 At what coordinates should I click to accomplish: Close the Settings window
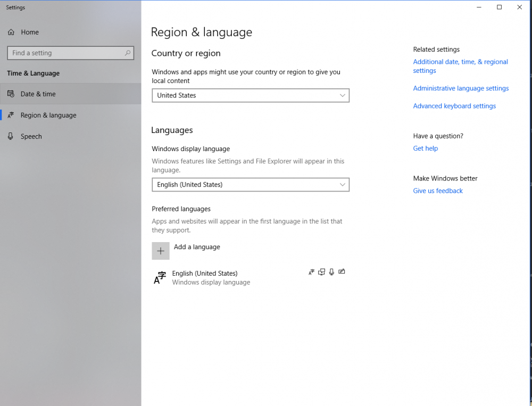pos(519,7)
